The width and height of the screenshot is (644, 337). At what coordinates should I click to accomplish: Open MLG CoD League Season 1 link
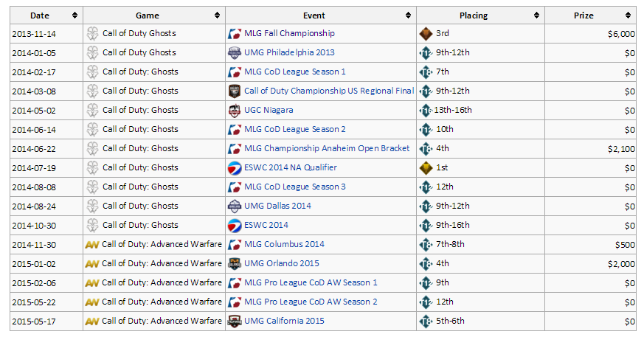pyautogui.click(x=295, y=72)
